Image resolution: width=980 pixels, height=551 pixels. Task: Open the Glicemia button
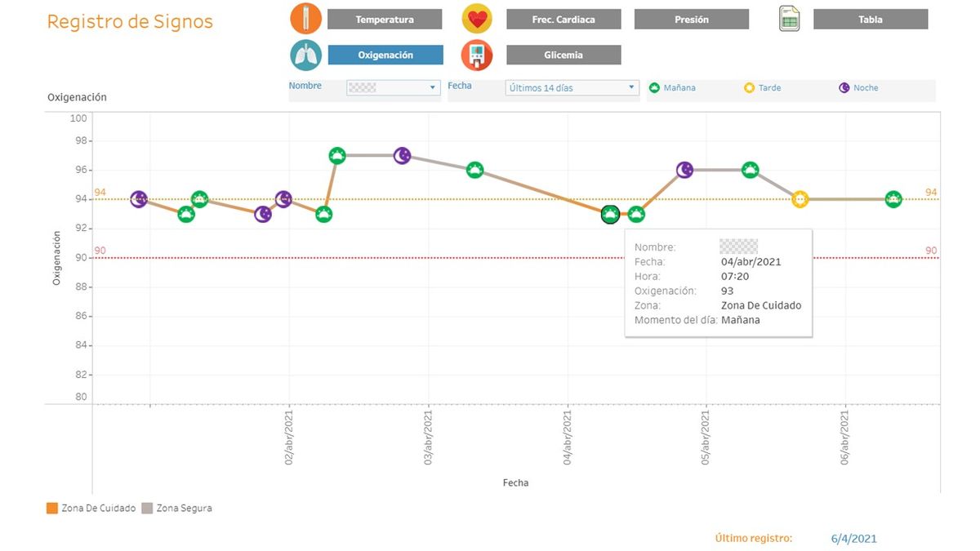[563, 55]
